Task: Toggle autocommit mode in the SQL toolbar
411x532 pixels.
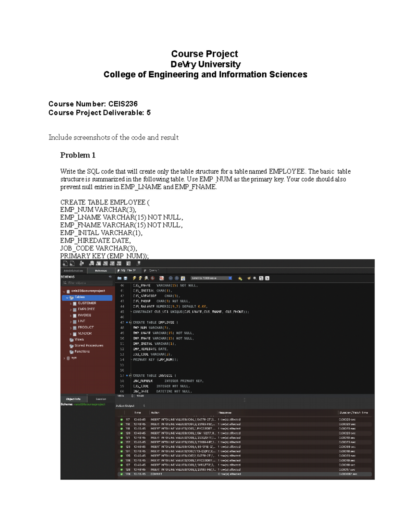Action: click(x=183, y=278)
